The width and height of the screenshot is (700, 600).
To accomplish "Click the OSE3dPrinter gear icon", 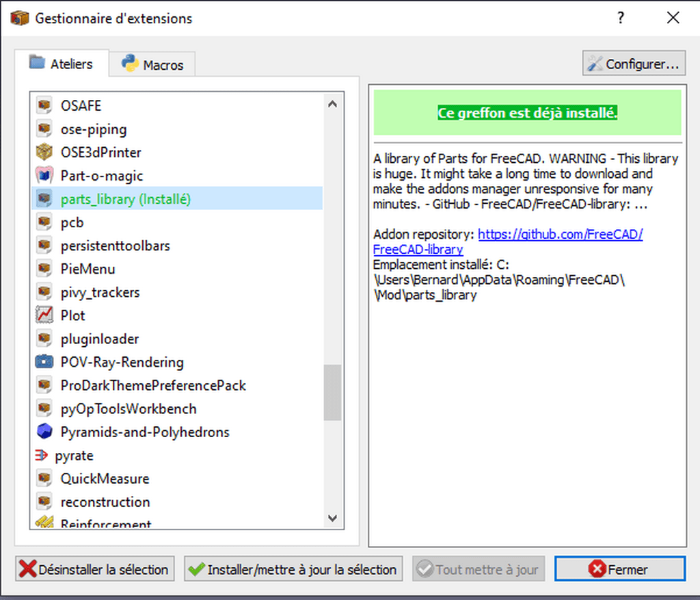I will pyautogui.click(x=44, y=153).
